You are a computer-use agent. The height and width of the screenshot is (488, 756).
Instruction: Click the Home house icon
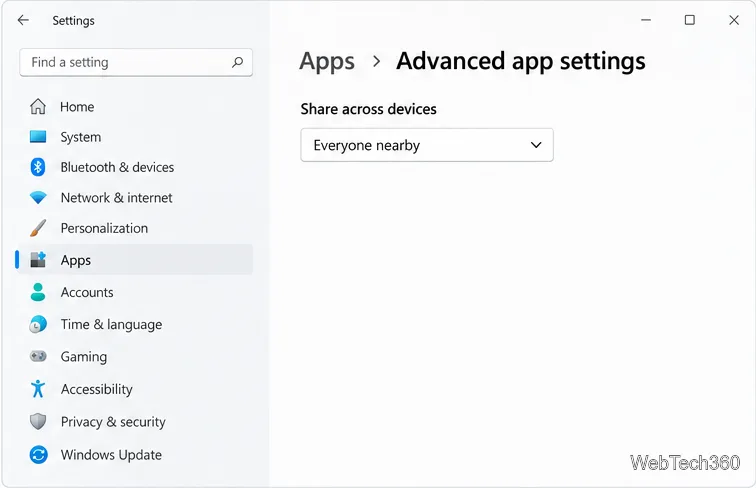(x=38, y=107)
